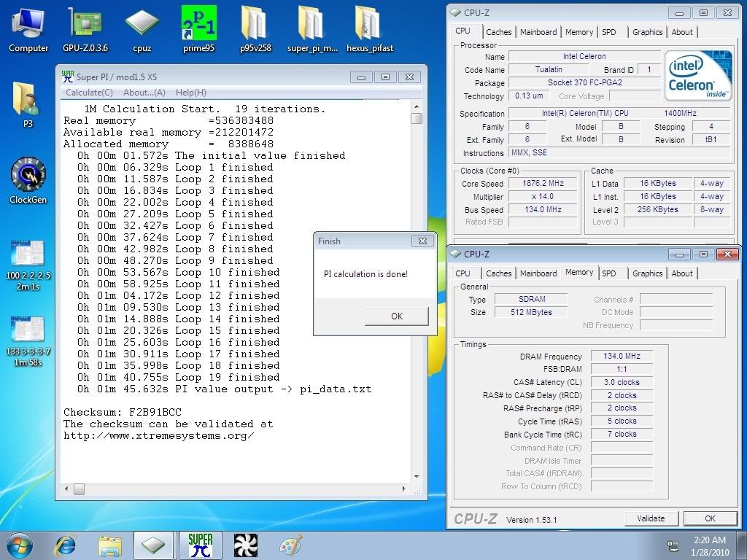Open the p95v258 folder

[255, 29]
